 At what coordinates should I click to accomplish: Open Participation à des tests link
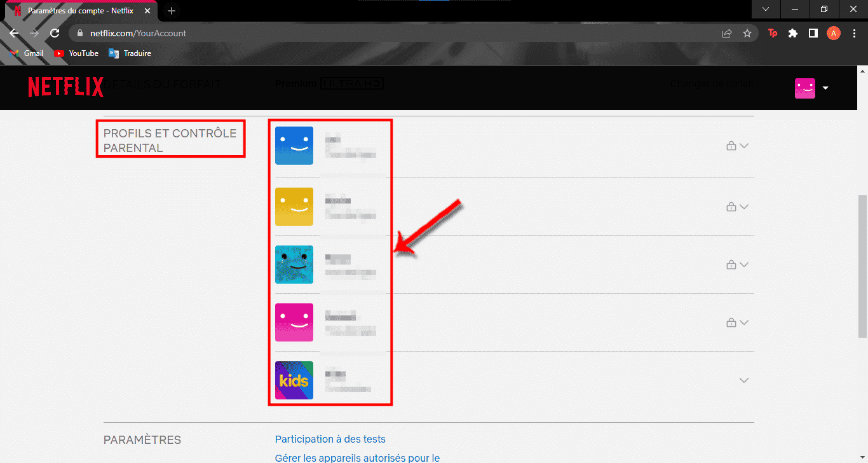[x=330, y=439]
